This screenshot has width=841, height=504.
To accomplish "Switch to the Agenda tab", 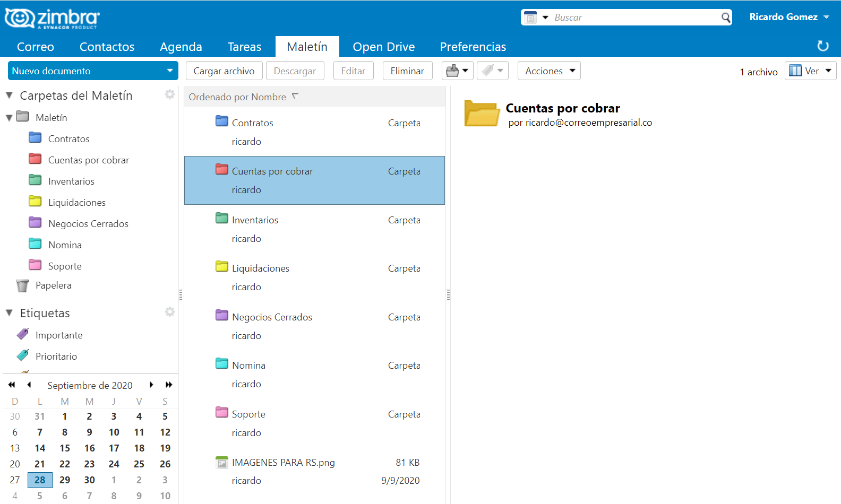I will (x=181, y=47).
